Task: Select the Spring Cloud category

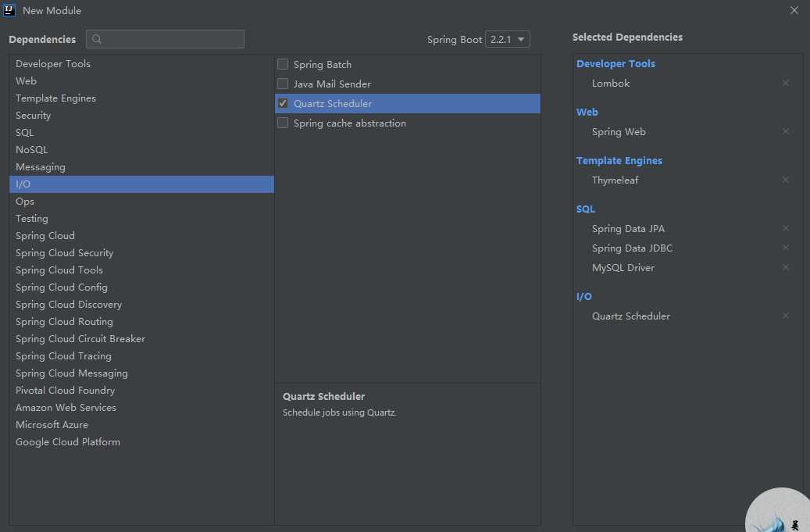Action: click(141, 235)
